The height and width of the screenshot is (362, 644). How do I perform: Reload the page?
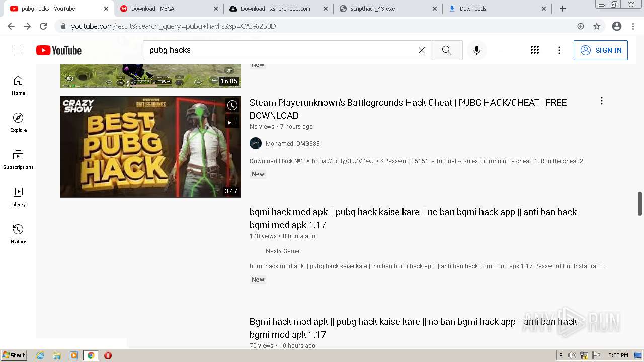[x=43, y=26]
